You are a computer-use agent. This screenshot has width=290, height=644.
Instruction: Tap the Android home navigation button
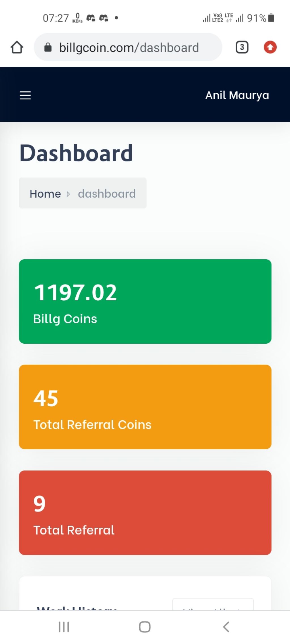[145, 627]
